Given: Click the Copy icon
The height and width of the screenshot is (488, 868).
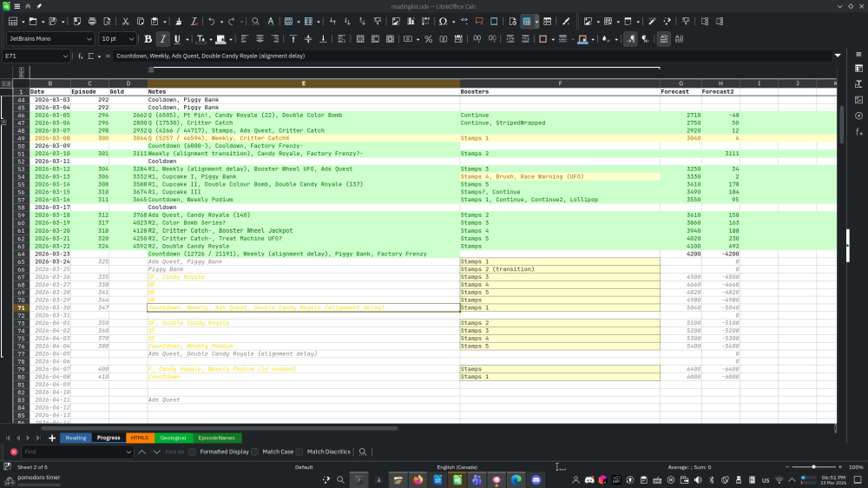Looking at the screenshot, I should pos(141,22).
